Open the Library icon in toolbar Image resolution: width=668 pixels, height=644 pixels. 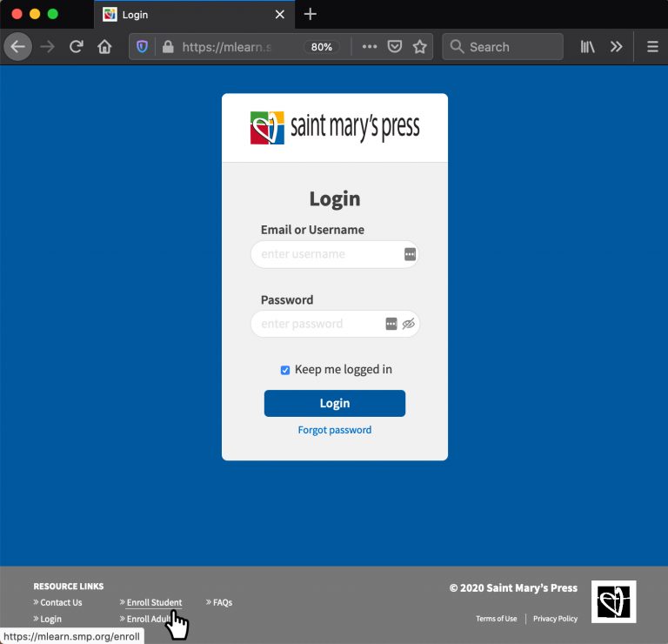click(588, 47)
